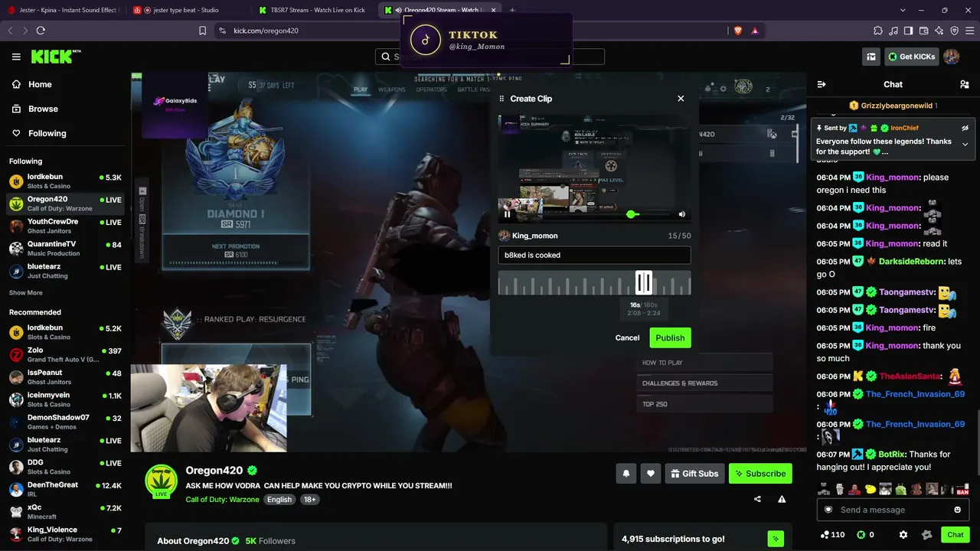Cancel the clip creation
980x551 pixels.
(627, 337)
